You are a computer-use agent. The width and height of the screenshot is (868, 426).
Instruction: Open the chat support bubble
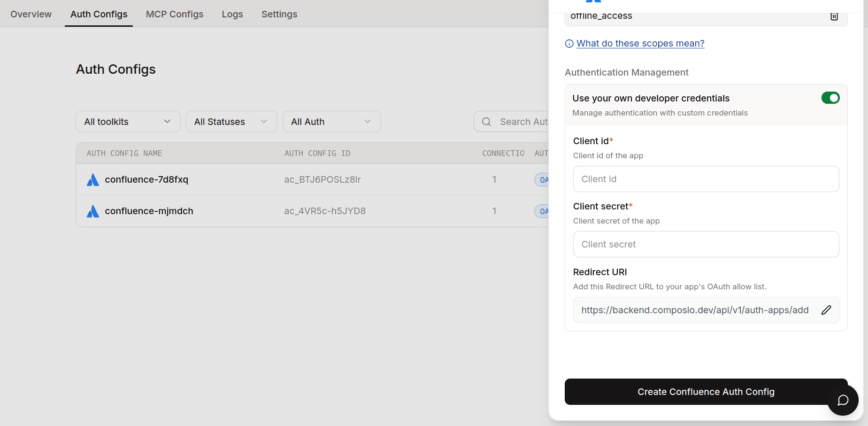coord(843,400)
